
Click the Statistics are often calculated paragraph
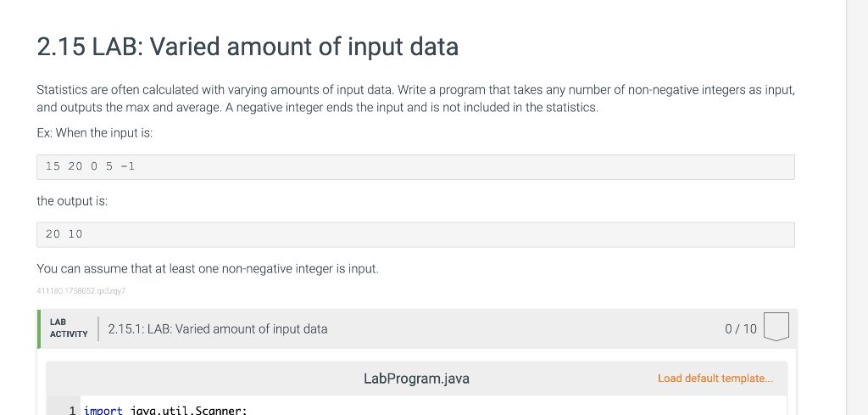(415, 90)
